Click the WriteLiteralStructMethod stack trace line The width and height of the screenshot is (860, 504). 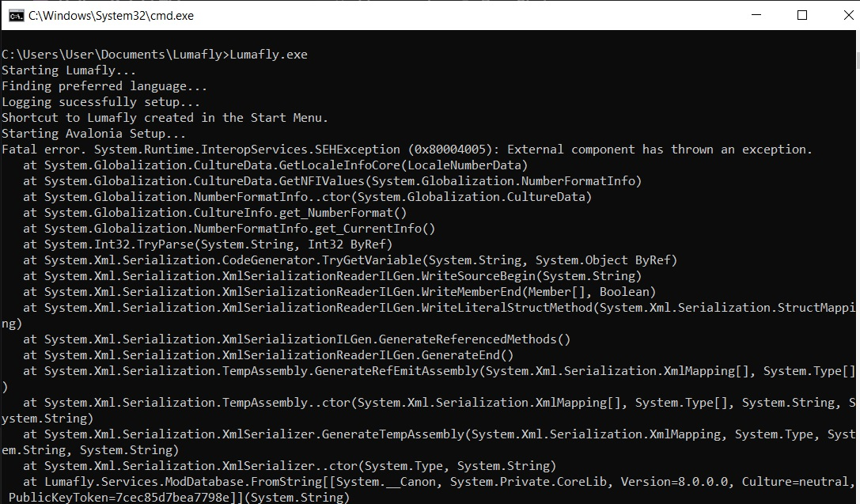pos(429,316)
